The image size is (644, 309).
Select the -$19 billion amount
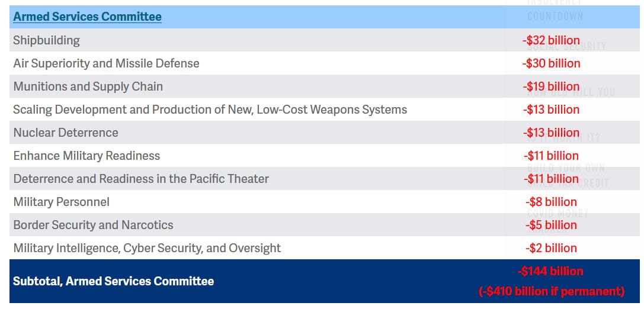pos(551,86)
